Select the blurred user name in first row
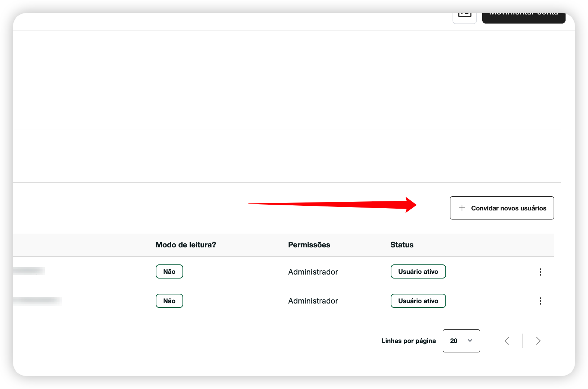 [x=29, y=271]
